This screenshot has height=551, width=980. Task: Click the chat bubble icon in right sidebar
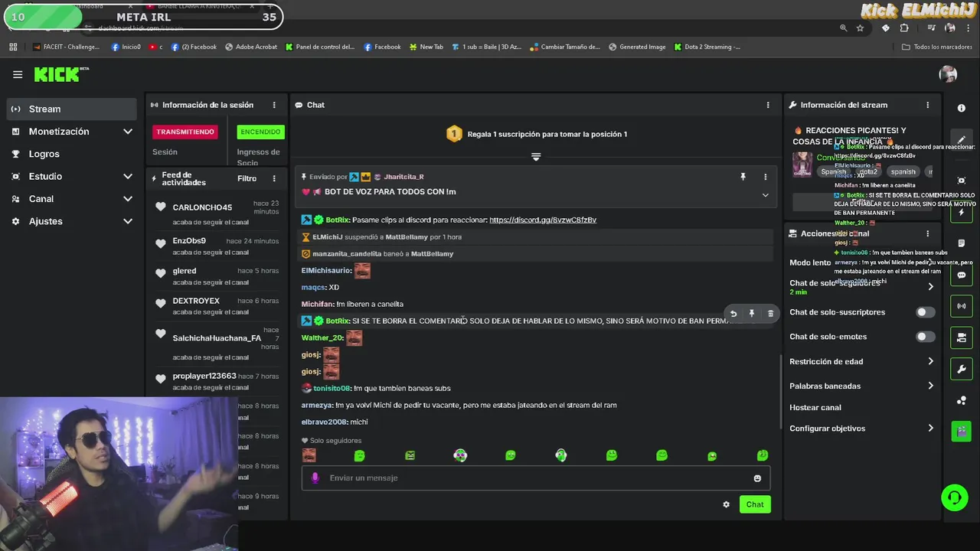pos(962,275)
